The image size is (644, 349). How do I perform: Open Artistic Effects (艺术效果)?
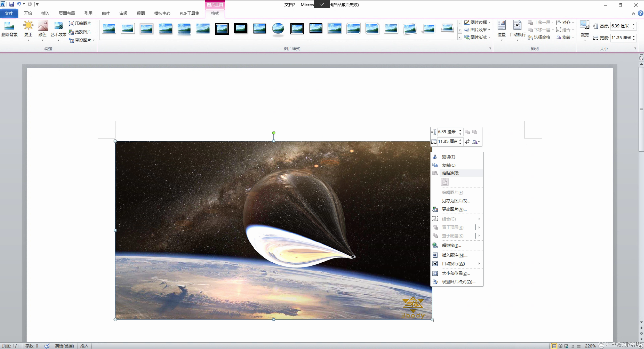(58, 26)
